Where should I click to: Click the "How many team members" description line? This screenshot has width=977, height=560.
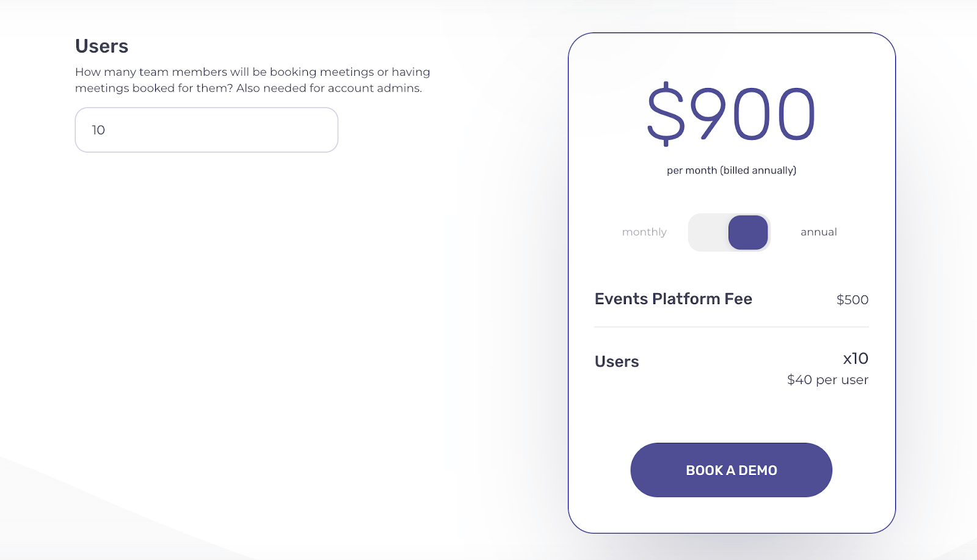[x=252, y=72]
